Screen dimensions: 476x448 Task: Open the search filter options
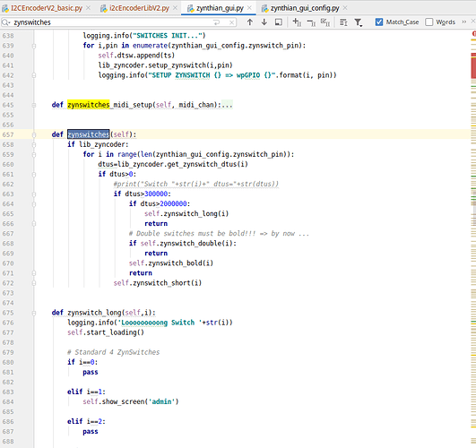359,22
